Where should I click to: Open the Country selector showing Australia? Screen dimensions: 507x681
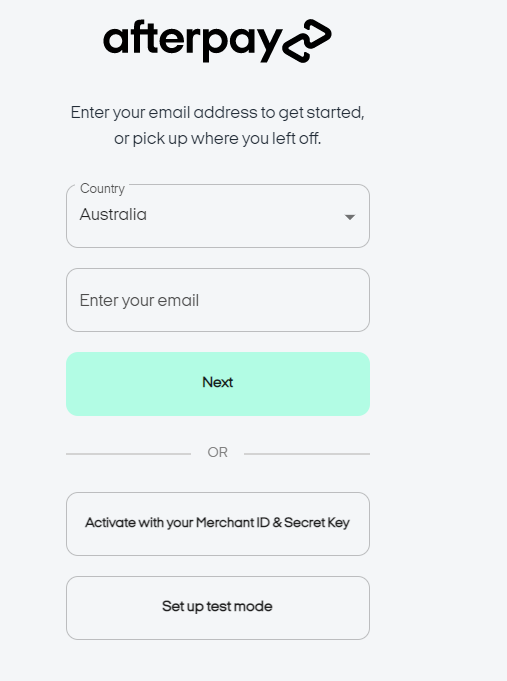(x=218, y=216)
